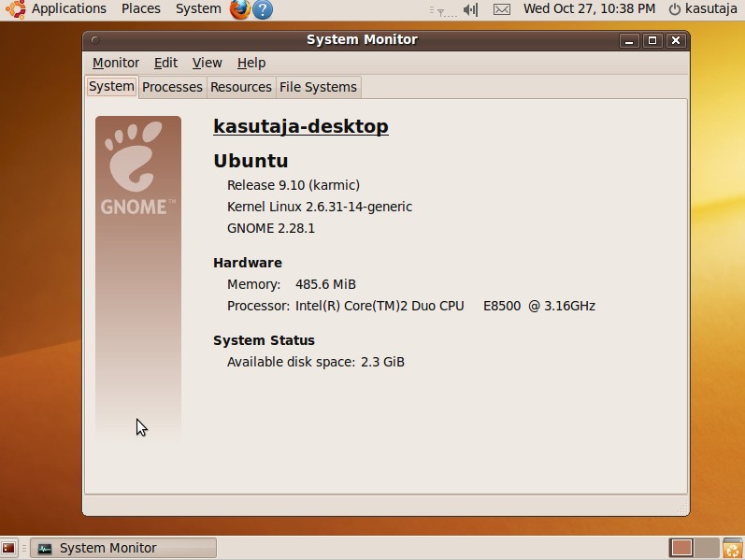This screenshot has height=560, width=745.
Task: Maximize the System Monitor window
Action: pos(652,40)
